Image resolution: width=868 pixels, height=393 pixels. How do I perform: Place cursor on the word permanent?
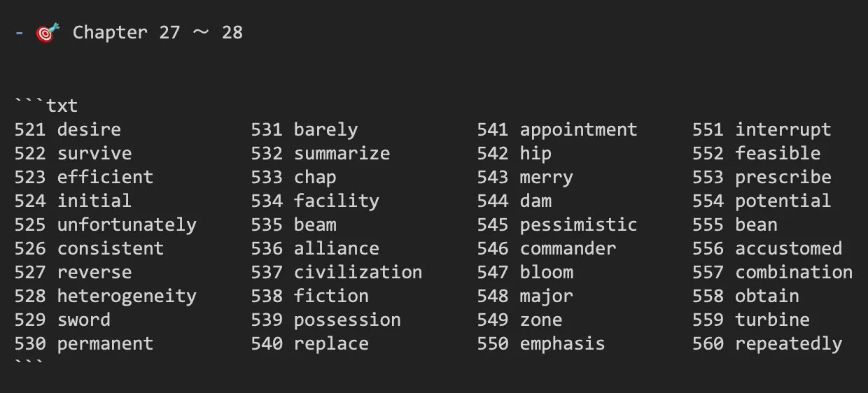point(105,343)
